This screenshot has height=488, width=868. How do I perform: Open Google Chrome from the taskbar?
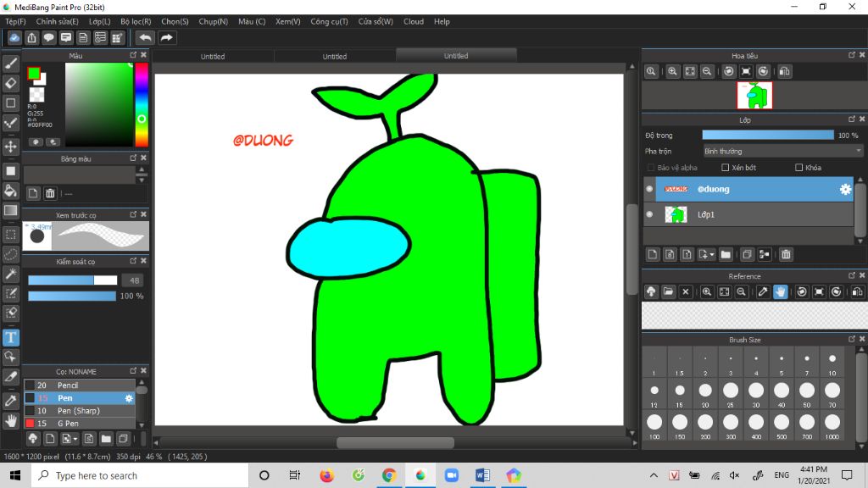(389, 475)
